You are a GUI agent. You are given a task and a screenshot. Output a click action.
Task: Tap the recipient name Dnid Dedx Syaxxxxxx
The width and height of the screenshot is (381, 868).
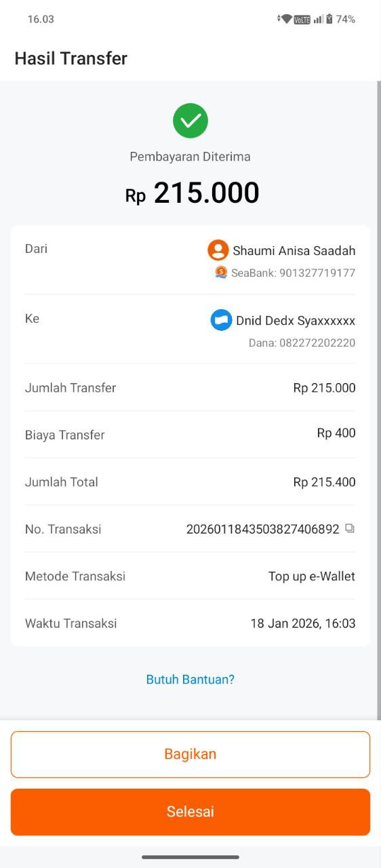click(296, 320)
